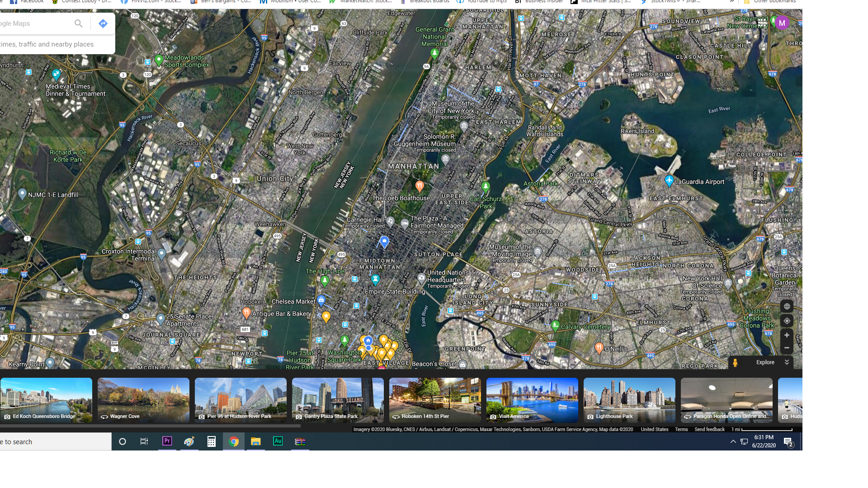Click the Explore photo strip scrollbar
The width and height of the screenshot is (868, 488).
coord(150,426)
